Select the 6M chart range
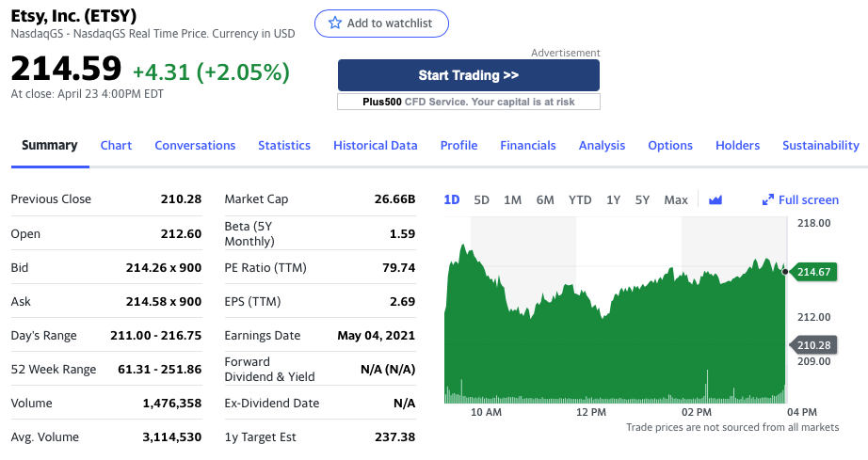 tap(545, 199)
